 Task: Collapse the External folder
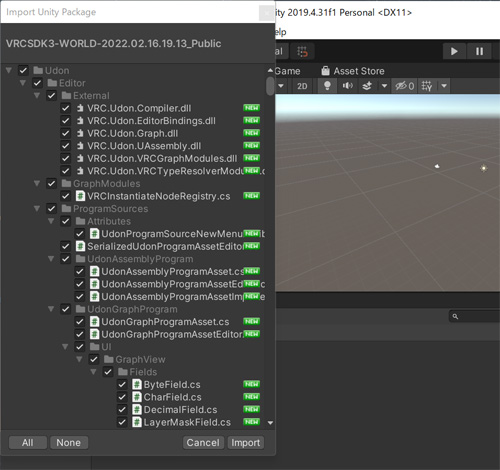point(37,96)
